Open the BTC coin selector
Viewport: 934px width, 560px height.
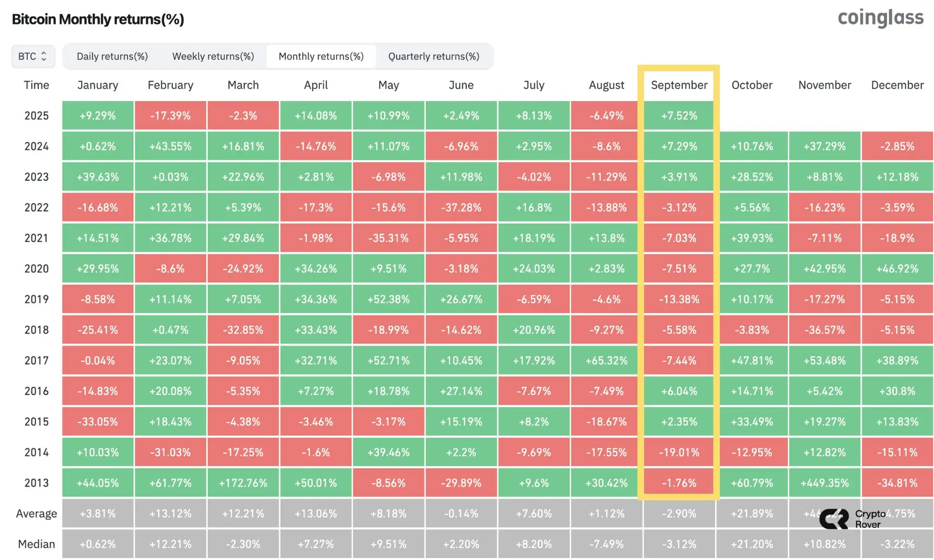click(x=32, y=56)
